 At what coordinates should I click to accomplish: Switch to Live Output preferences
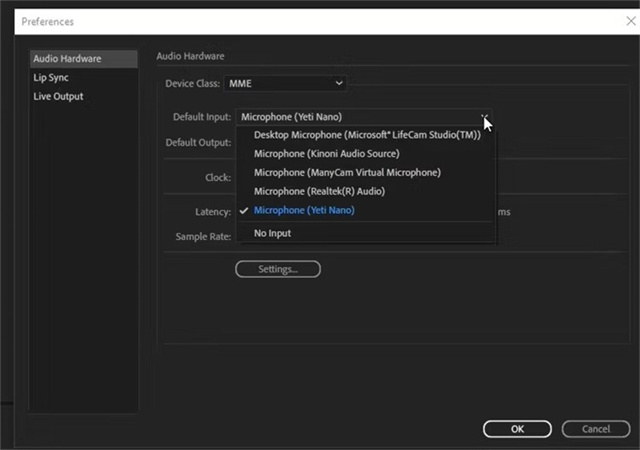(x=58, y=97)
